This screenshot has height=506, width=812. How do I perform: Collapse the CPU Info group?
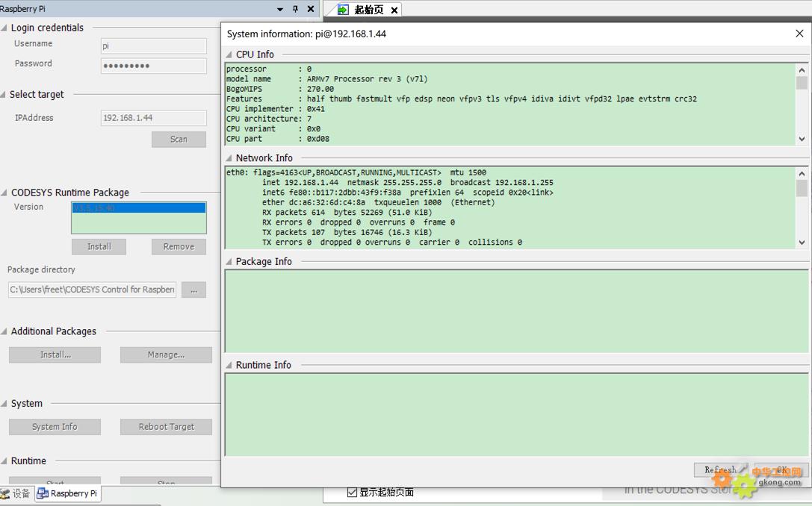[x=229, y=54]
